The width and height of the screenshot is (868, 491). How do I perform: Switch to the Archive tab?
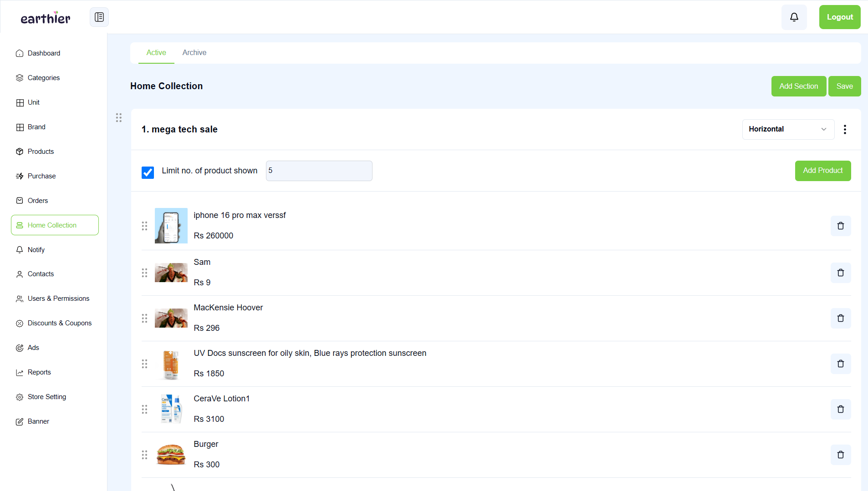pyautogui.click(x=194, y=53)
